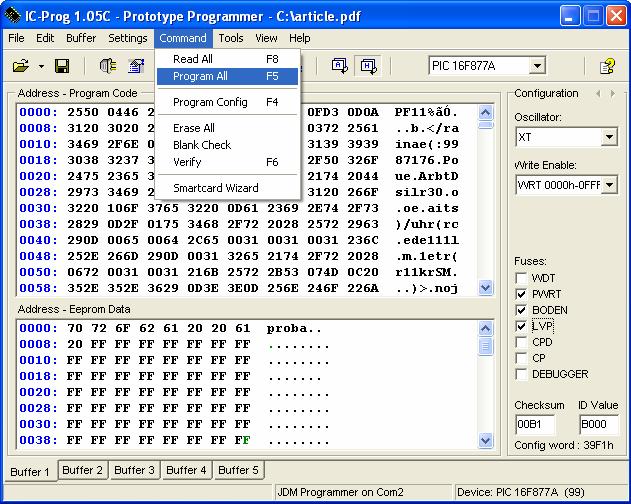Open the Oscillator XT dropdown
The image size is (631, 504).
coord(609,137)
